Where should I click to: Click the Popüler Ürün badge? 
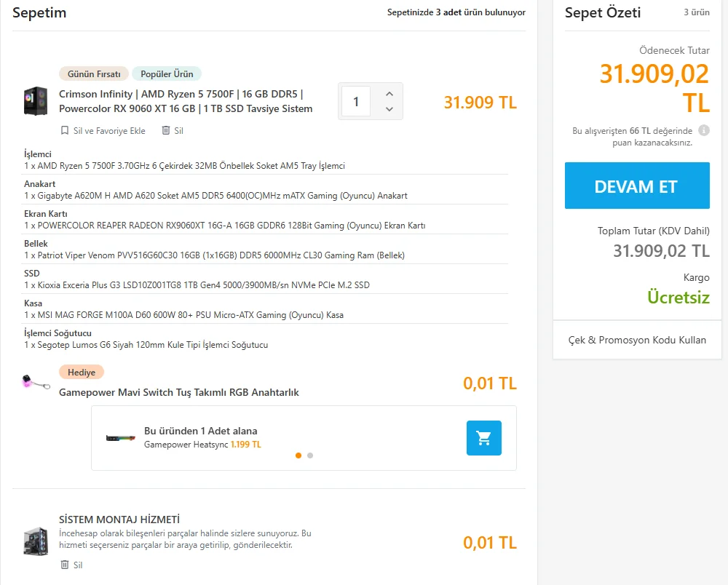click(x=167, y=73)
